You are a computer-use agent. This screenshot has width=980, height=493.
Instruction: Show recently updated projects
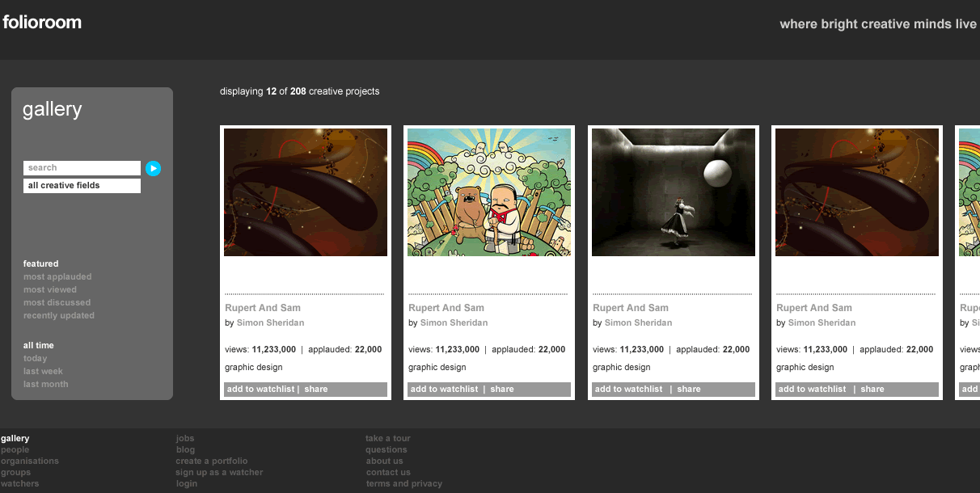59,316
